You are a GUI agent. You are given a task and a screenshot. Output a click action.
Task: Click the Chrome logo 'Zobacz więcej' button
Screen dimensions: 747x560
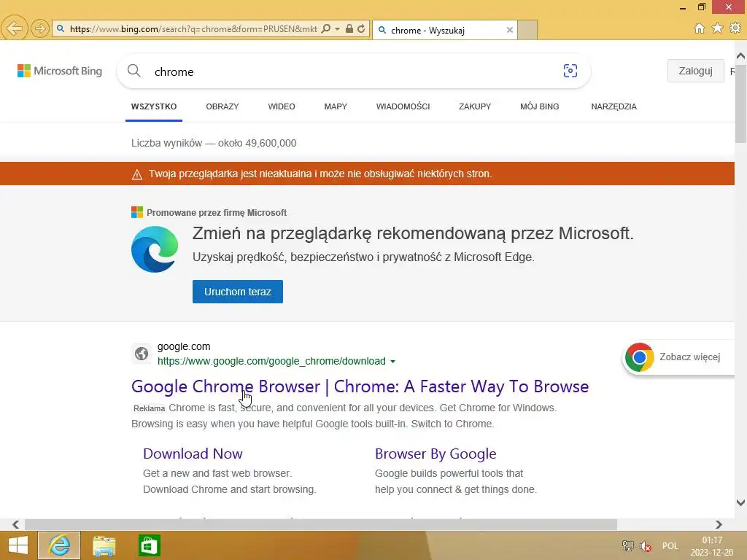(678, 357)
